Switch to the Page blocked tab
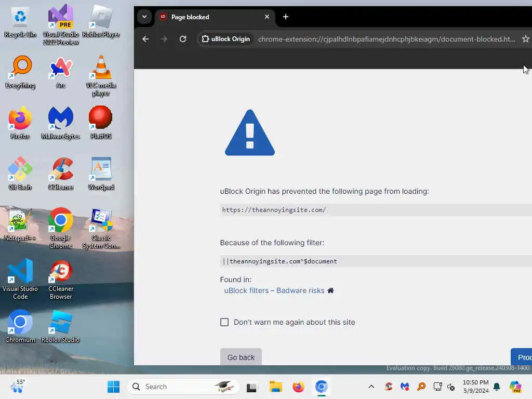 click(215, 17)
